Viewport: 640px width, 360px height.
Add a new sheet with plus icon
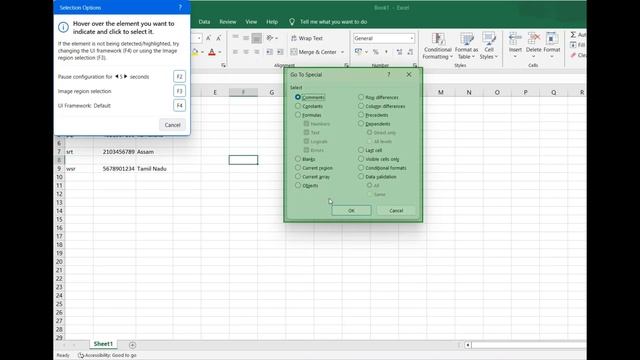pyautogui.click(x=132, y=345)
